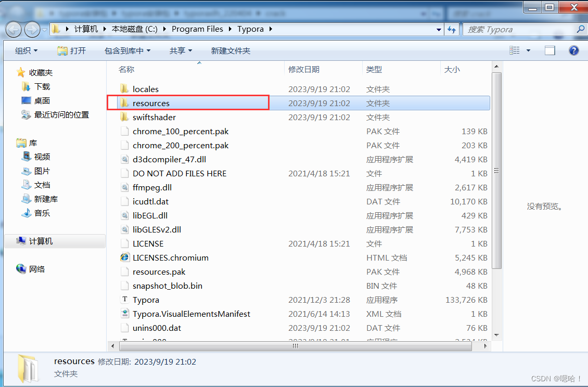Open the Documents (文档) library
This screenshot has width=588, height=387.
click(x=42, y=185)
